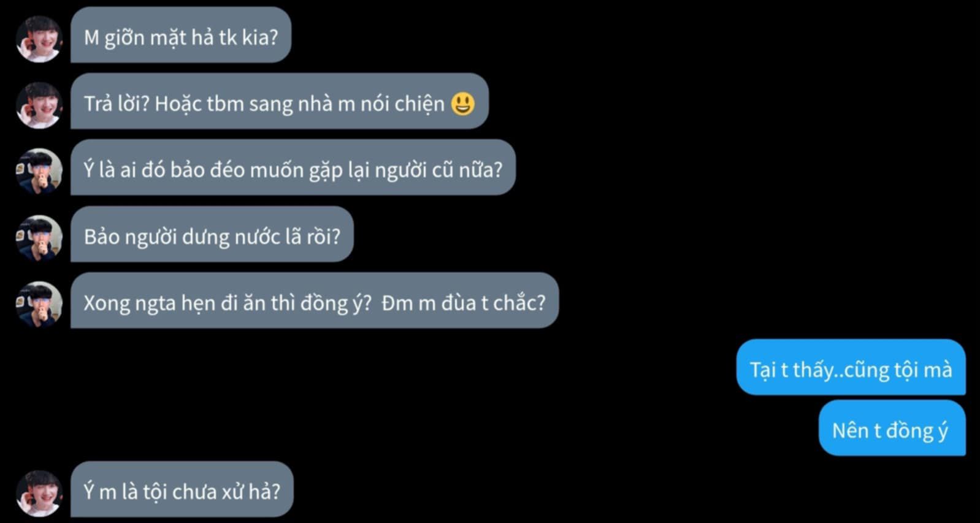Tap the blue "Nên t đồng ý" reply

tap(892, 428)
